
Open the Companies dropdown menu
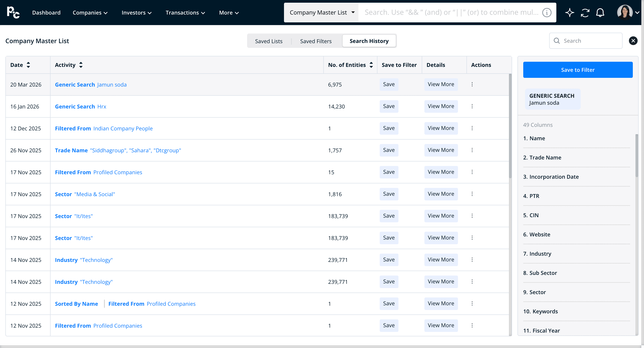click(x=90, y=13)
